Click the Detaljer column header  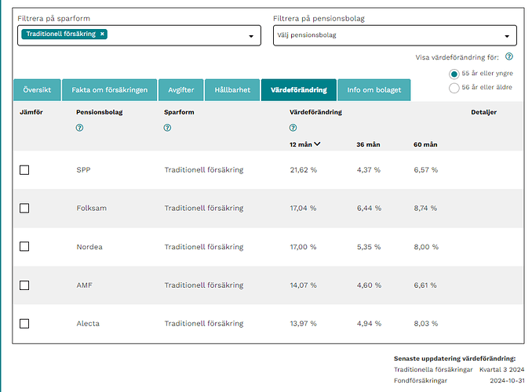tap(484, 112)
